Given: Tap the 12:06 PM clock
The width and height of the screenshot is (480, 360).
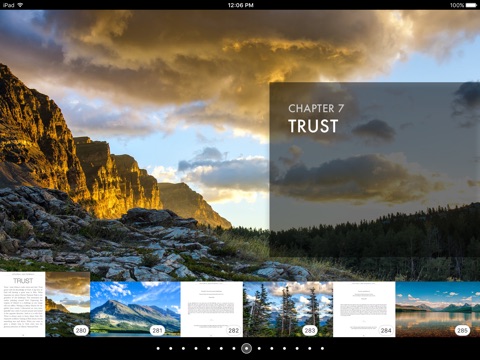Looking at the screenshot, I should (x=241, y=5).
